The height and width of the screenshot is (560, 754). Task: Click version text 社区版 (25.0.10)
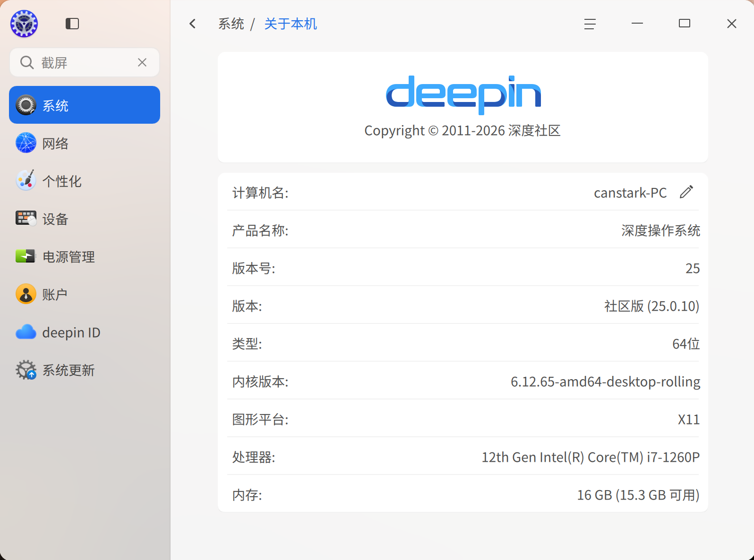(x=651, y=306)
